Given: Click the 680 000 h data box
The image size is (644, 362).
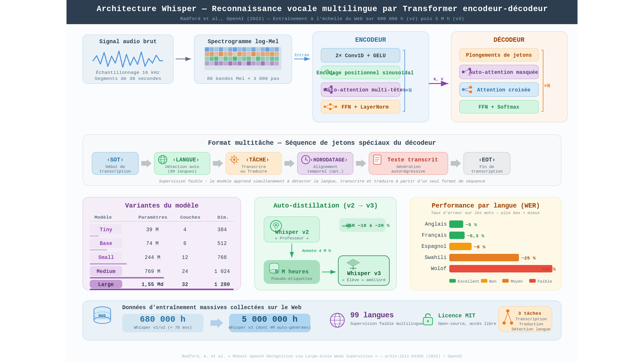Looking at the screenshot, I should point(163,322).
